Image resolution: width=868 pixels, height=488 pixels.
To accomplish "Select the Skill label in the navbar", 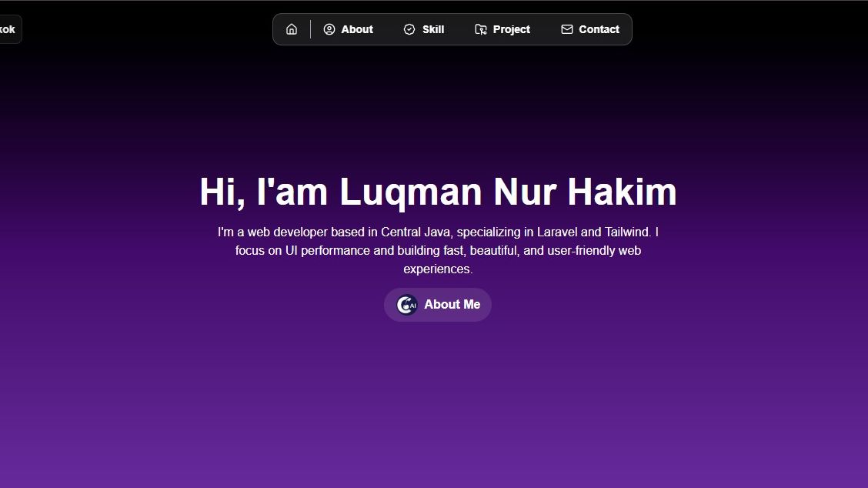I will (x=432, y=28).
